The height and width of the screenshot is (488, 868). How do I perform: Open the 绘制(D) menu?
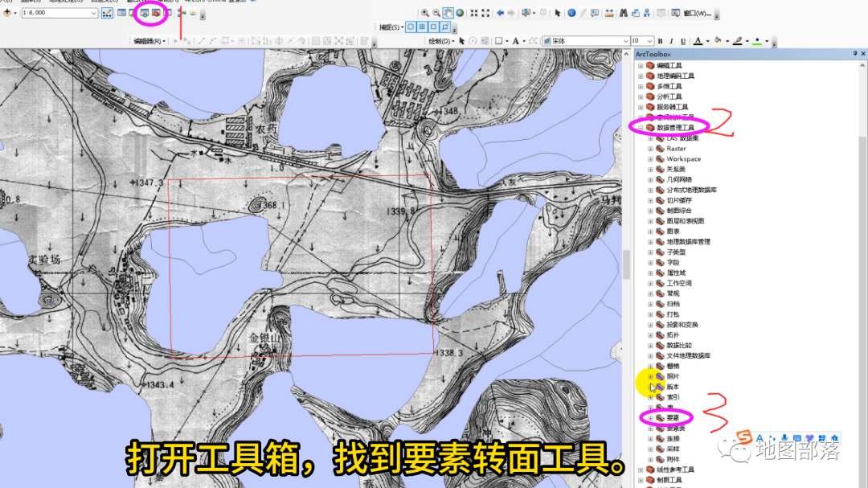[x=442, y=41]
